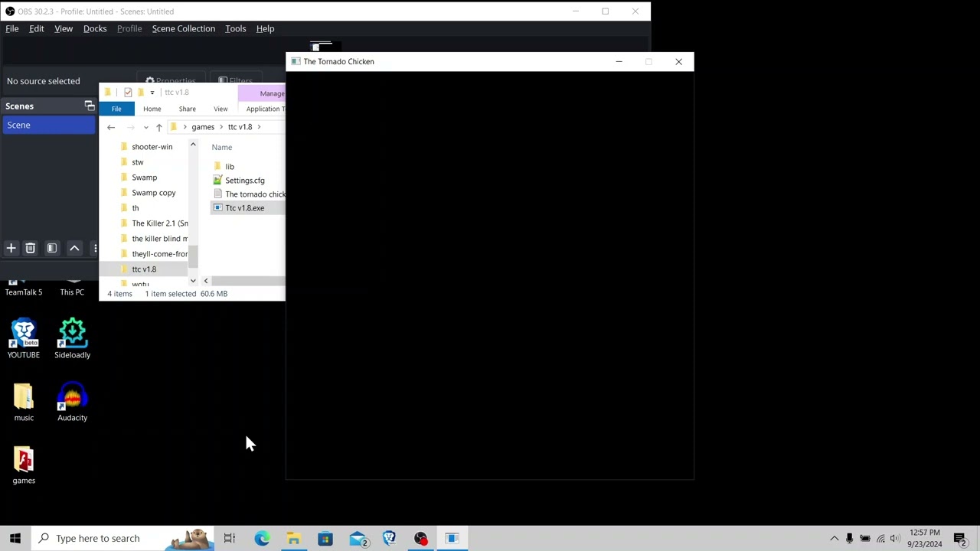Move scene up with the arrow icon
The image size is (980, 551).
74,248
